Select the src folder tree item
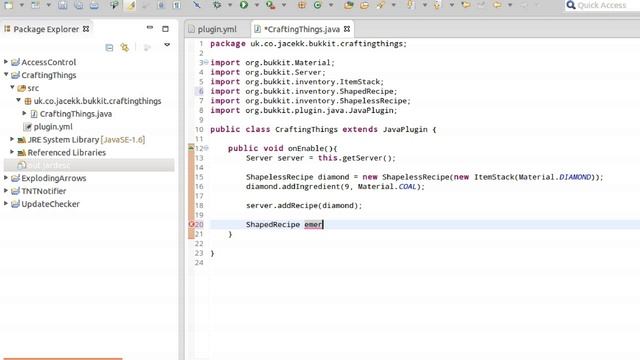 [x=33, y=88]
